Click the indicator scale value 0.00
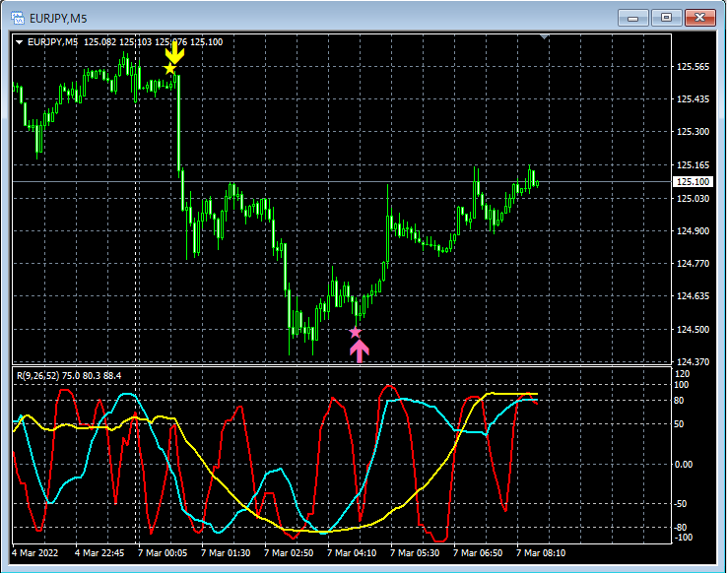The height and width of the screenshot is (573, 728). (684, 465)
